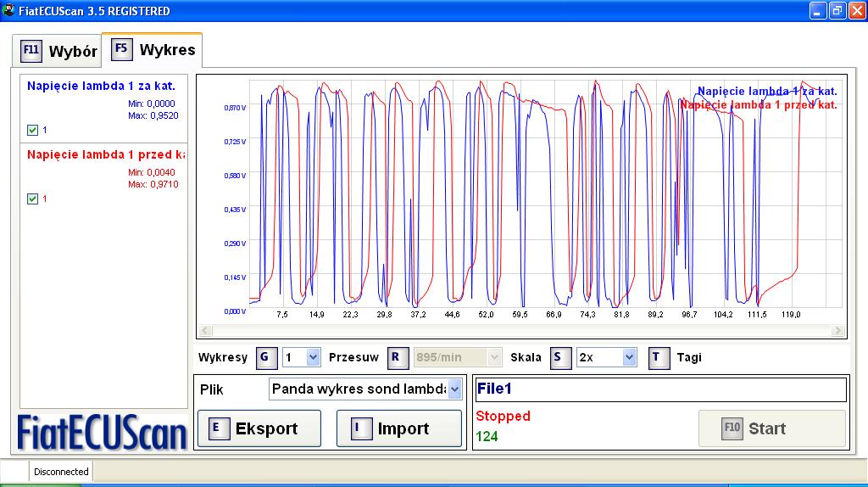868x487 pixels.
Task: Click the G key icon beside Wykresy
Action: point(265,357)
